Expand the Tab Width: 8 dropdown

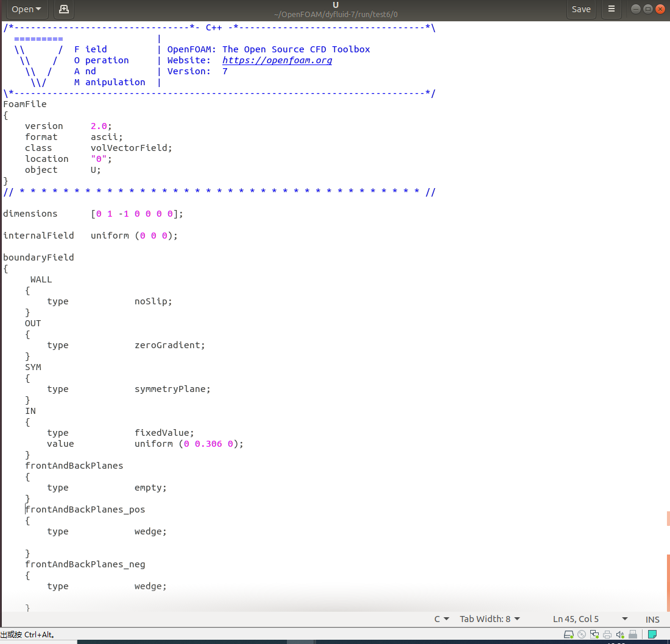click(x=490, y=619)
